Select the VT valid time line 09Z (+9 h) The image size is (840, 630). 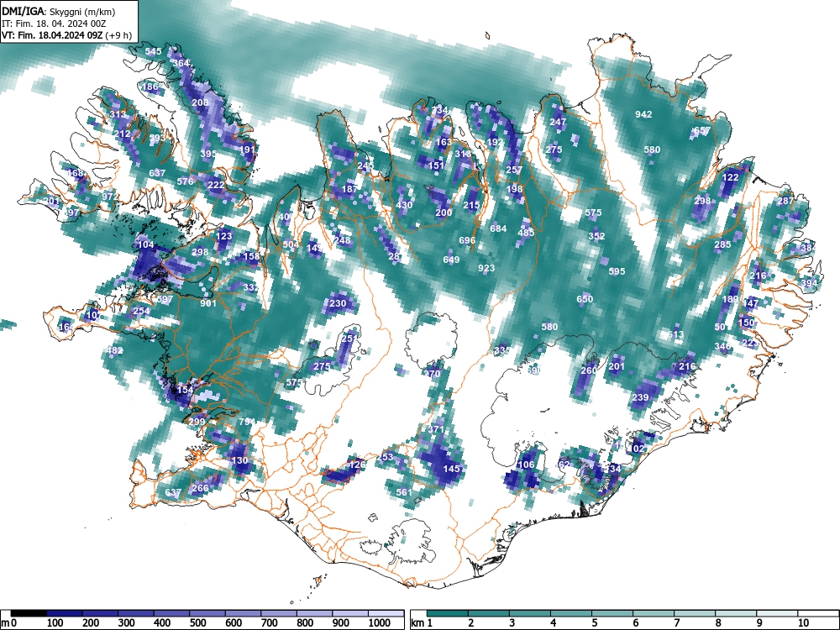(66, 36)
